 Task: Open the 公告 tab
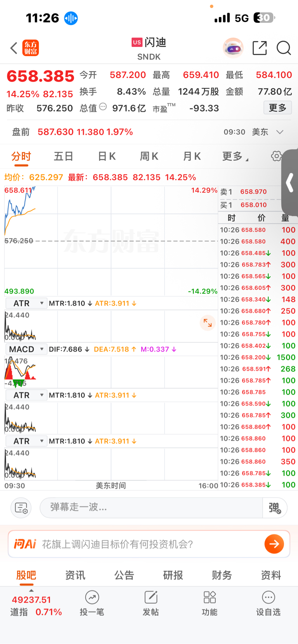click(x=124, y=575)
